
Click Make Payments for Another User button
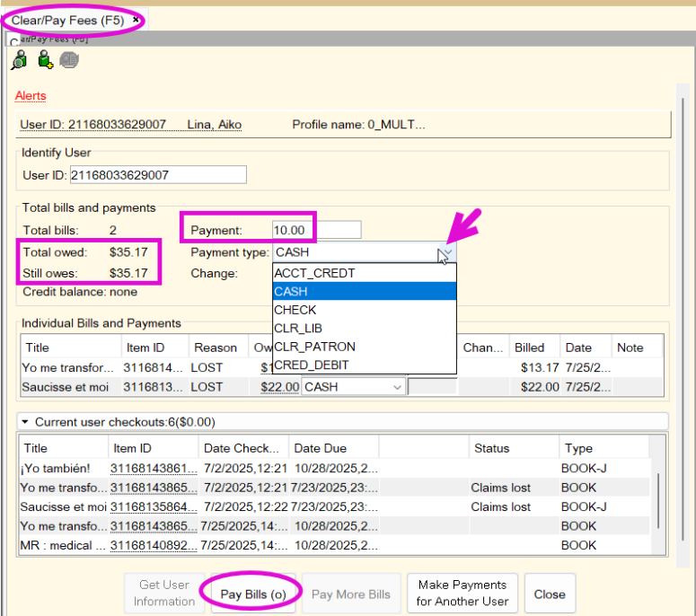coord(463,593)
